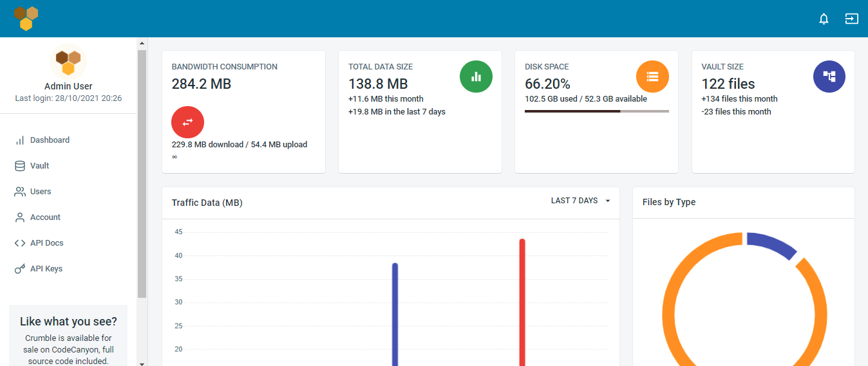Click the sidebar scroll up arrow

pyautogui.click(x=142, y=43)
